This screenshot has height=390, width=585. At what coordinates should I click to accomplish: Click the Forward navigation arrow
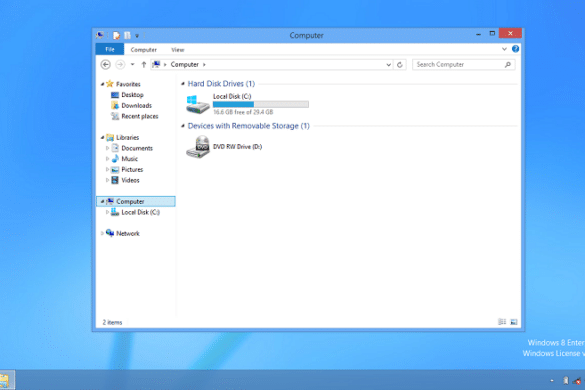(120, 65)
